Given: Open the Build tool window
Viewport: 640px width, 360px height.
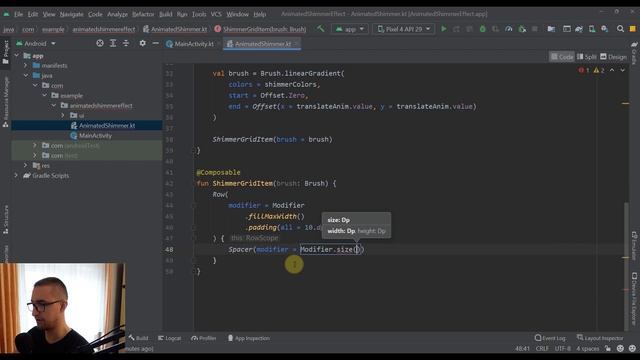Looking at the screenshot, I should coord(138,338).
